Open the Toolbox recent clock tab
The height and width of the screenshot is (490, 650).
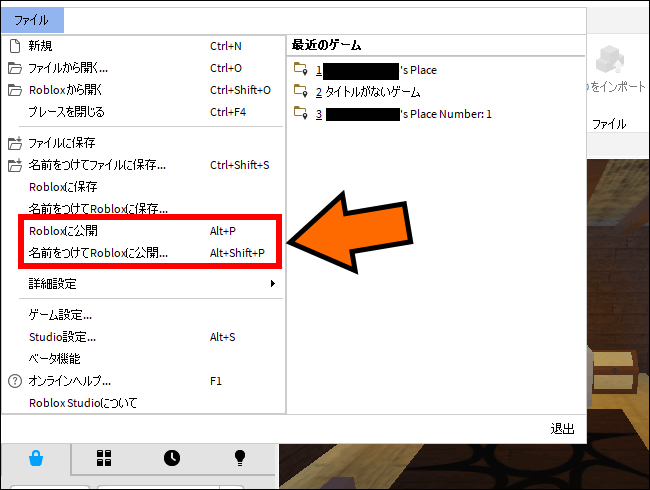tap(172, 458)
